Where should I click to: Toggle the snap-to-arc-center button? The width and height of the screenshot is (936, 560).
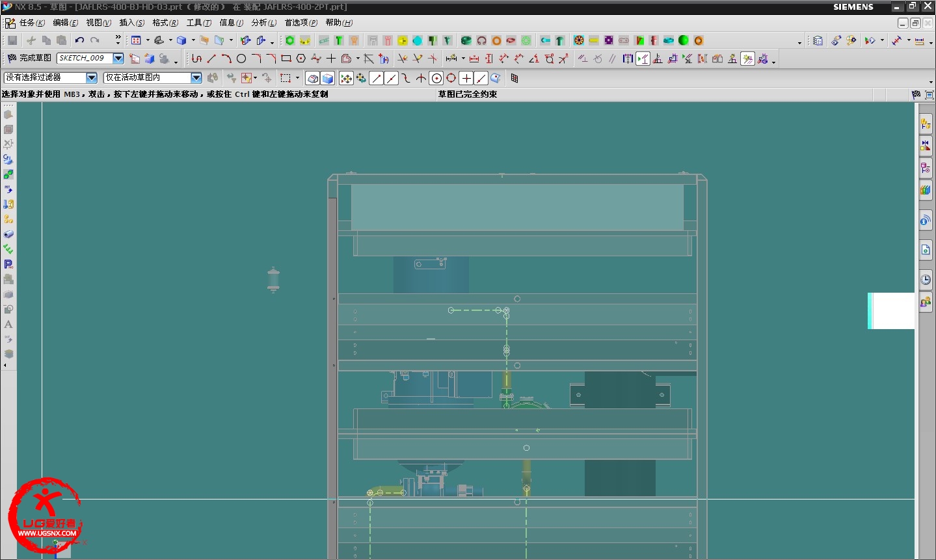click(x=436, y=78)
